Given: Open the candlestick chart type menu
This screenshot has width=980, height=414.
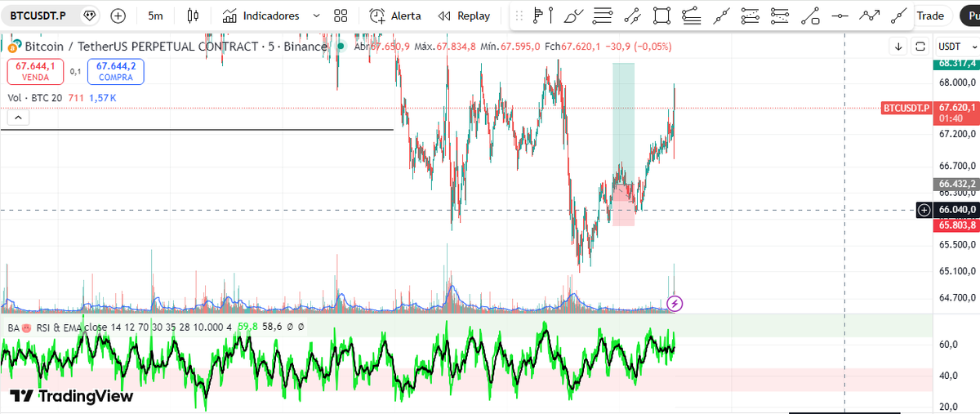Looking at the screenshot, I should pos(193,16).
